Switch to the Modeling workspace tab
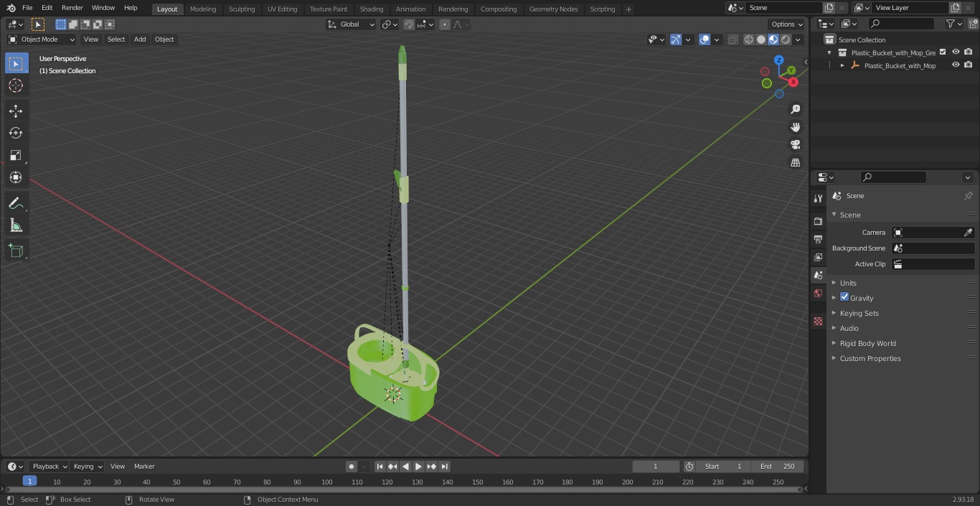Screen dimensions: 980x506 click(x=203, y=9)
